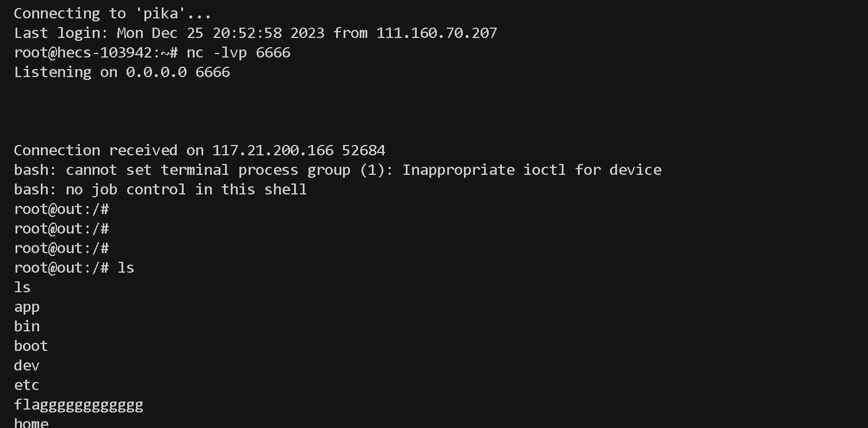This screenshot has height=428, width=868.
Task: Click the "no job control in this shell" line
Action: [186, 189]
